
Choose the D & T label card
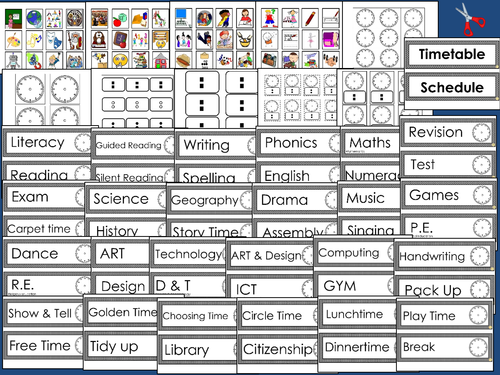coord(189,285)
